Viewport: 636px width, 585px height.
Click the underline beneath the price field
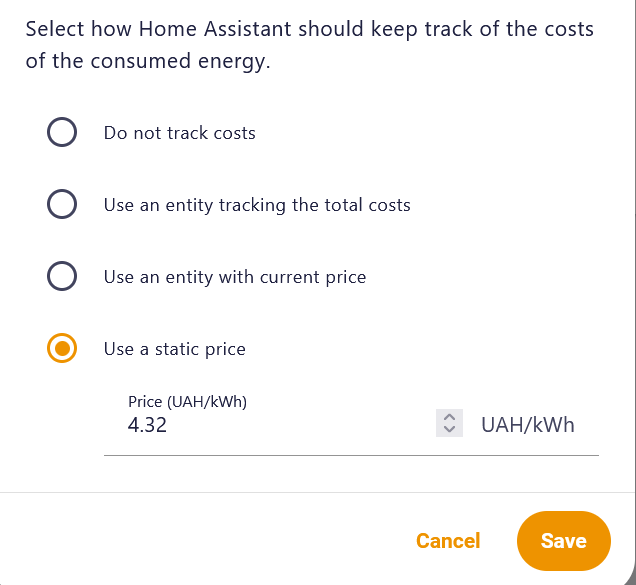point(350,455)
